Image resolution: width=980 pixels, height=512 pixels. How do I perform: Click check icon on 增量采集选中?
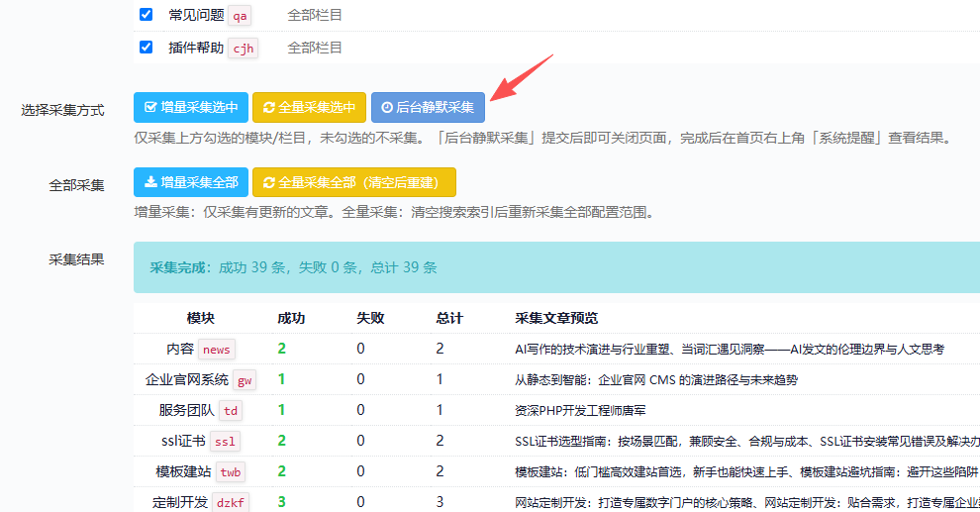point(150,107)
